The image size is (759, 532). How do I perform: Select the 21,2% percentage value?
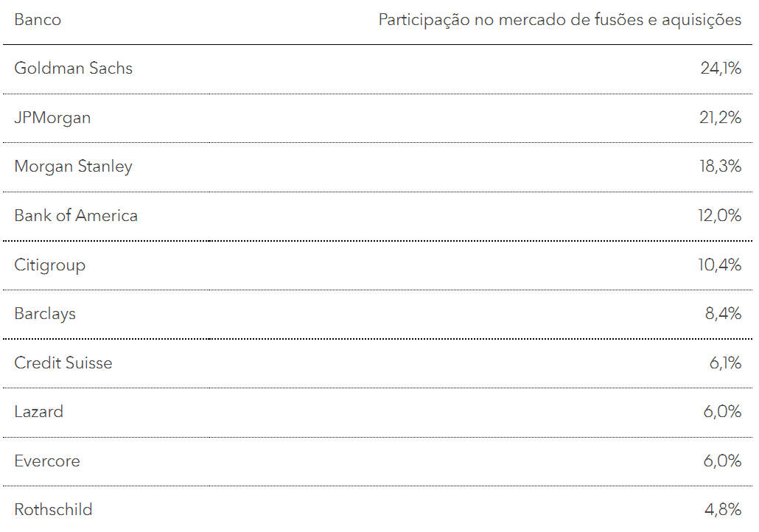pyautogui.click(x=720, y=118)
